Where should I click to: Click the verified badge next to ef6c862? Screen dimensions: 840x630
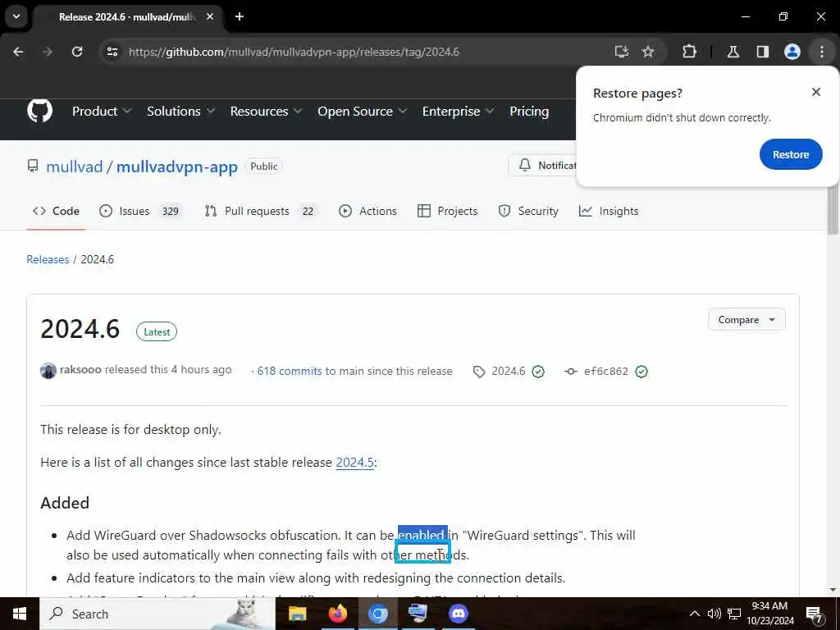pyautogui.click(x=641, y=372)
